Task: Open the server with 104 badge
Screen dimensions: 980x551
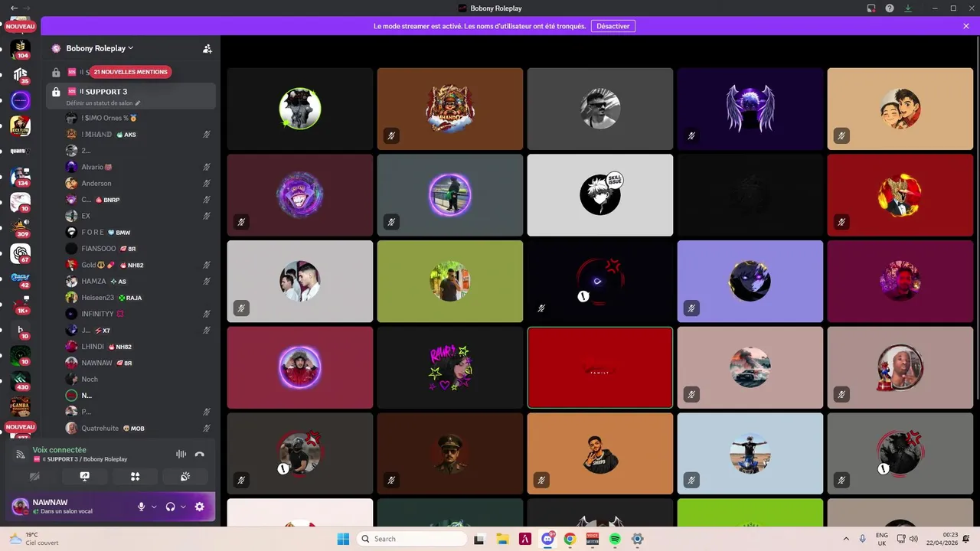Action: click(x=21, y=49)
